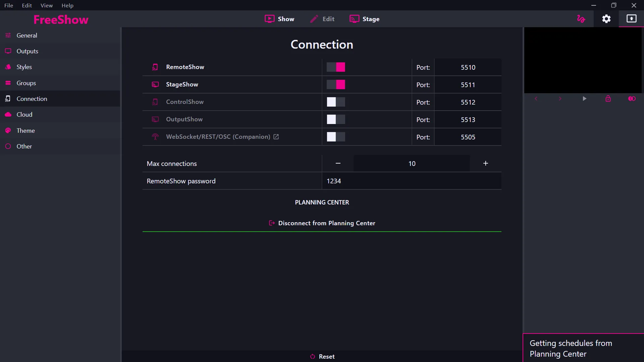Click the pink drawing squiggle icon
644x362 pixels.
coord(581,19)
